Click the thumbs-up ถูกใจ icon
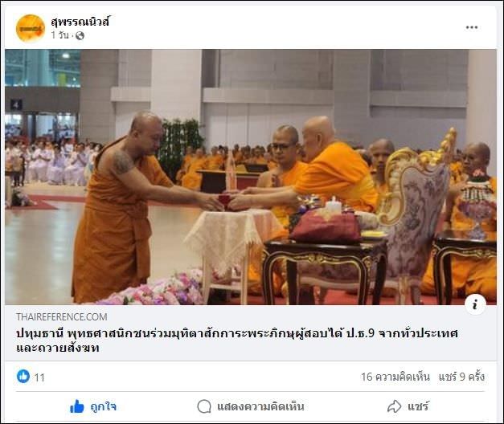 [77, 406]
